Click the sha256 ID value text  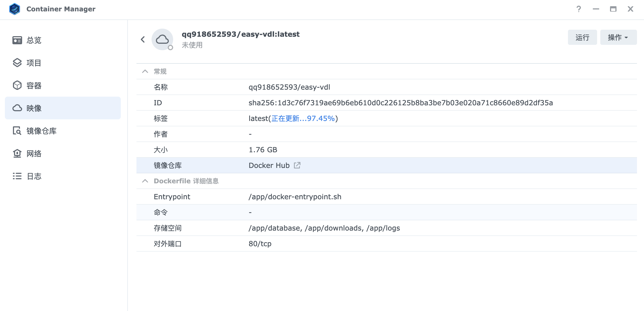(x=400, y=103)
